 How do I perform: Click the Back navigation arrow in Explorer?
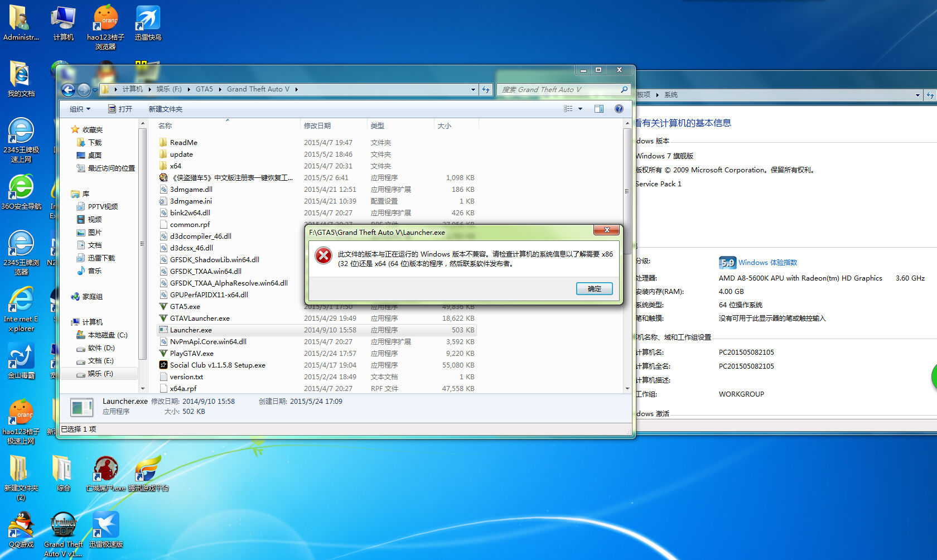[x=68, y=89]
